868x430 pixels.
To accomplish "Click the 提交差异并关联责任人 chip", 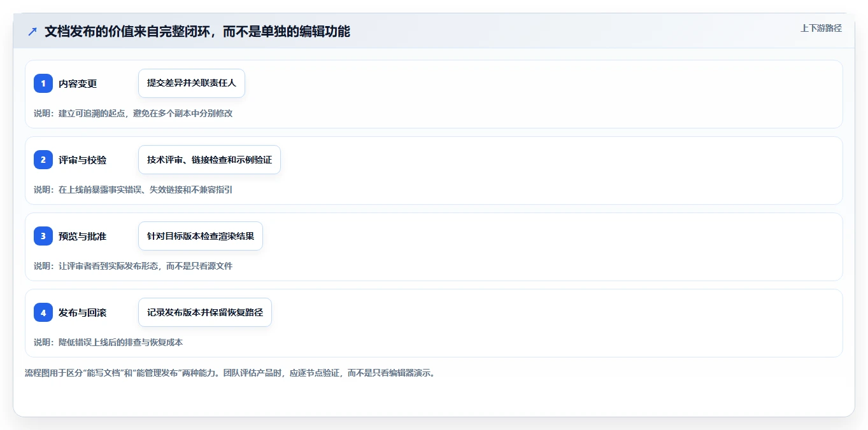I will tap(192, 83).
